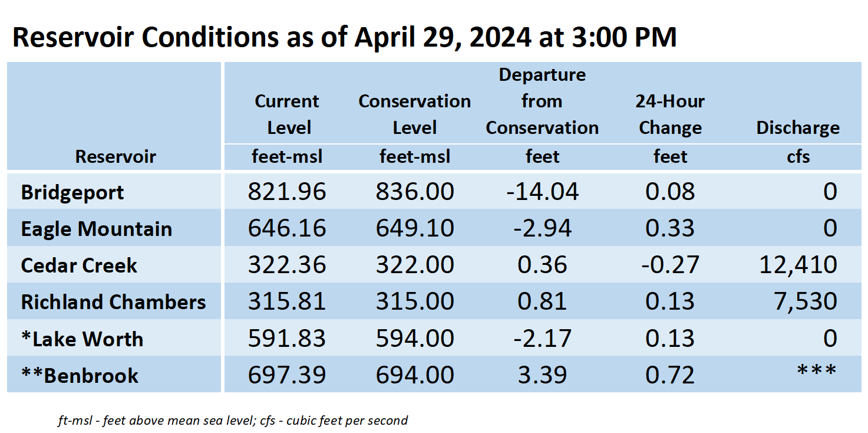This screenshot has height=433, width=868.
Task: Click the Reservoir Conditions title text
Action: coord(344,37)
